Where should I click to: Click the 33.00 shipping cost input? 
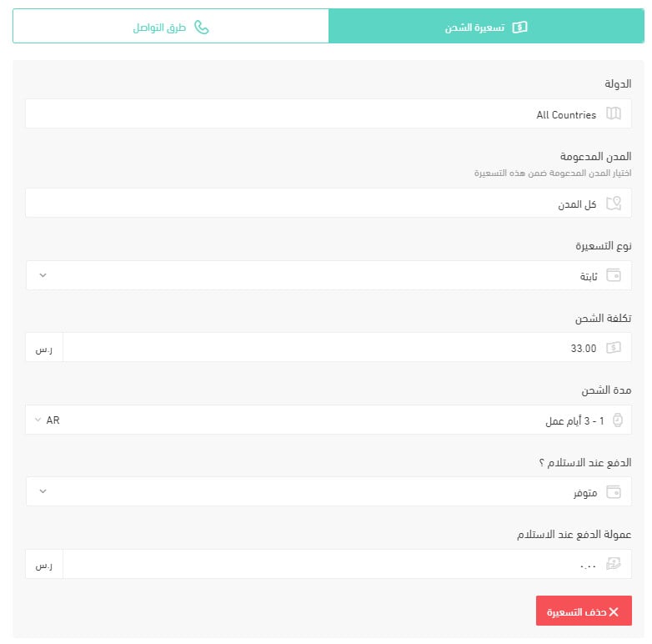347,347
